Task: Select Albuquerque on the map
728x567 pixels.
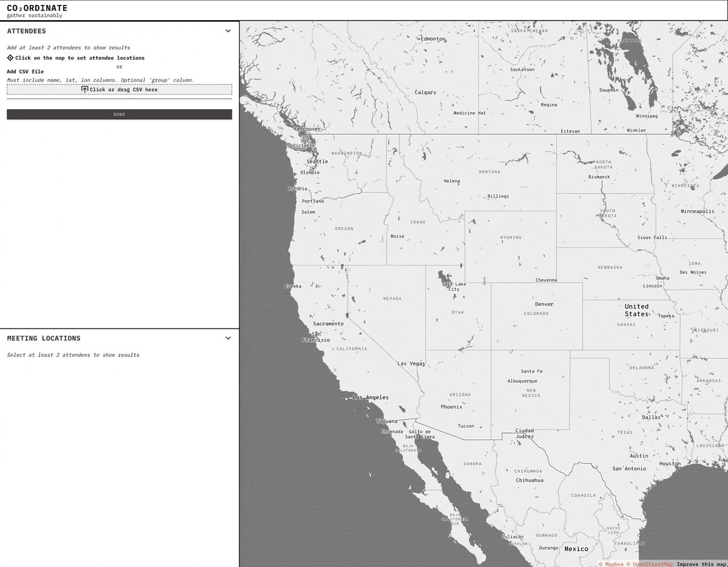Action: [522, 381]
